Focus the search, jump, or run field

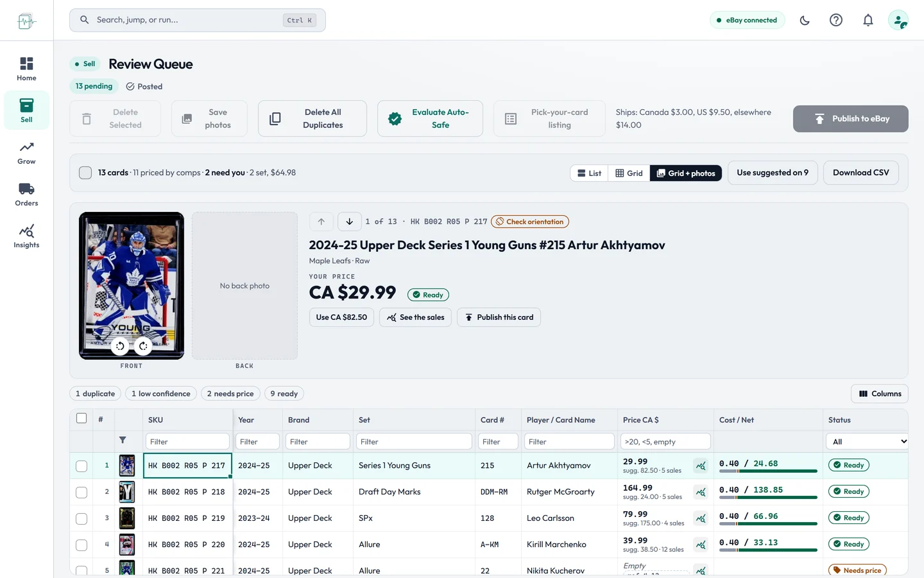pyautogui.click(x=198, y=20)
